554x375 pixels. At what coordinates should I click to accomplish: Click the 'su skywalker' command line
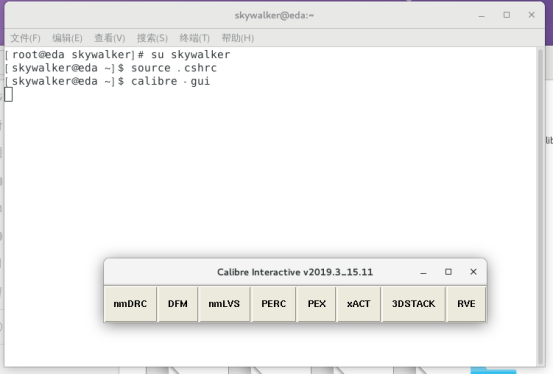pyautogui.click(x=118, y=55)
